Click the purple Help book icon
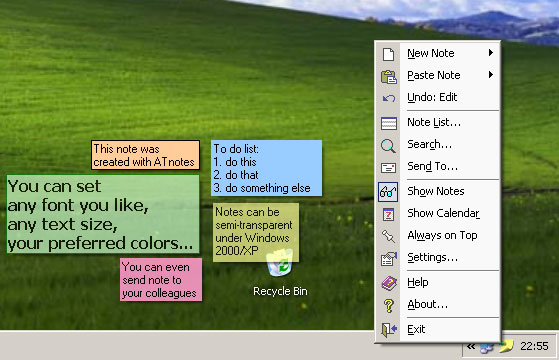This screenshot has width=559, height=360. click(389, 283)
